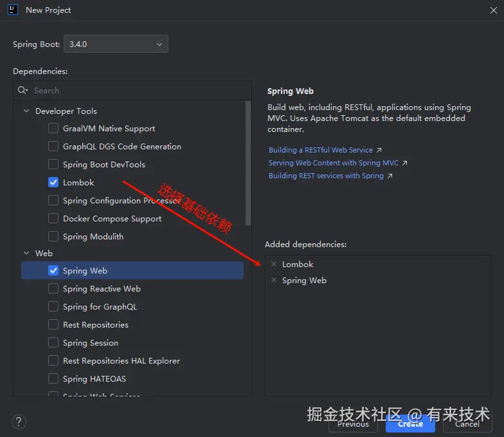Viewport: 504px width, 437px height.
Task: Enable Rest Repositories HAL Explorer
Action: pyautogui.click(x=53, y=360)
